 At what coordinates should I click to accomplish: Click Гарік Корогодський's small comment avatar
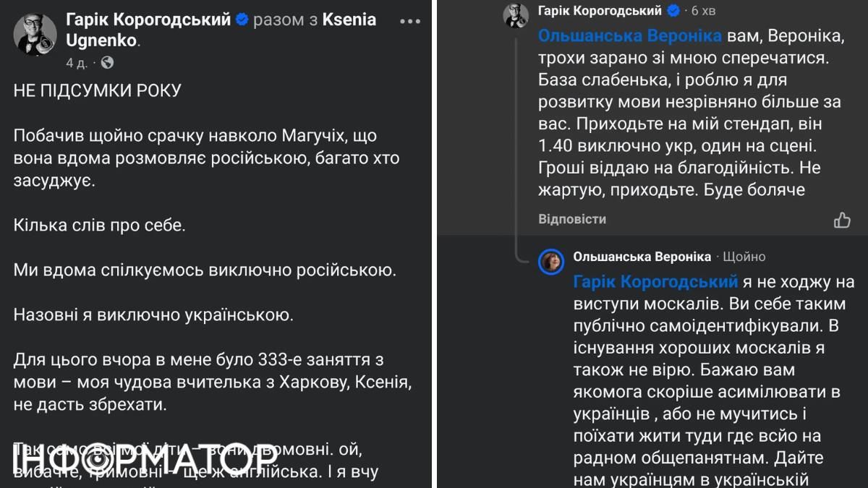tap(516, 14)
